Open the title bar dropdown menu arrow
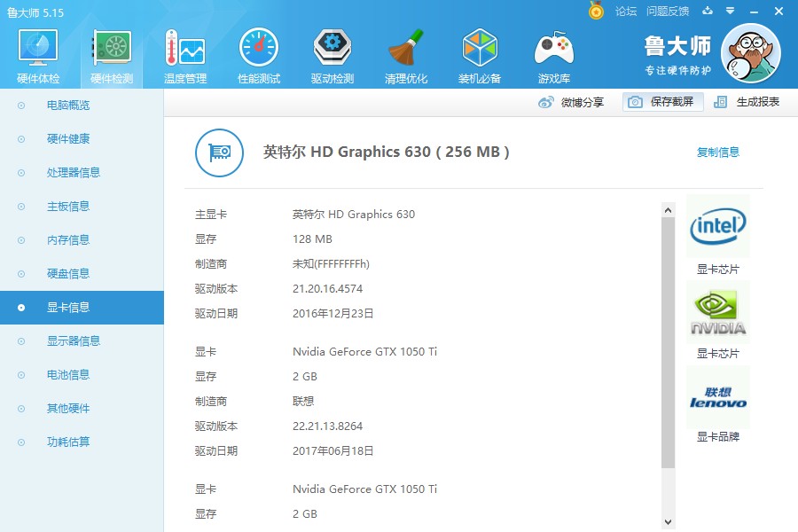This screenshot has height=532, width=798. coord(730,11)
